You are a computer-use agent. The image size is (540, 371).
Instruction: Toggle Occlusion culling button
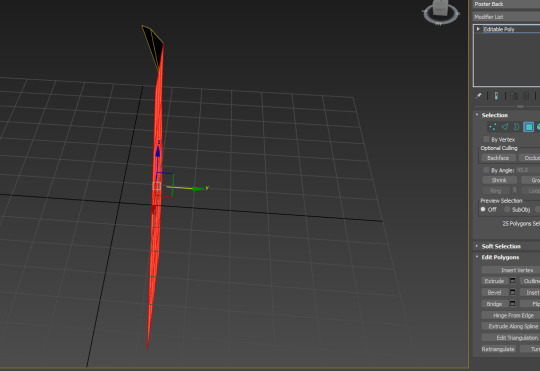530,158
